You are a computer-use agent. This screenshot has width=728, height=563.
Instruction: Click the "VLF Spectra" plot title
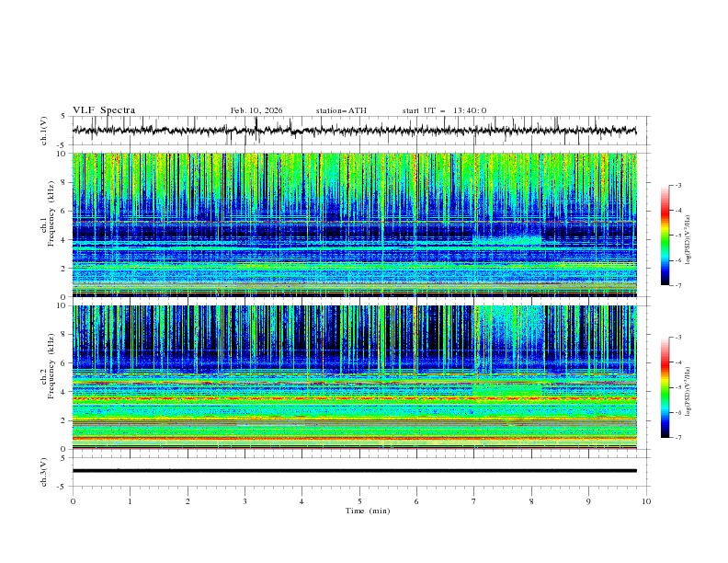(x=104, y=110)
